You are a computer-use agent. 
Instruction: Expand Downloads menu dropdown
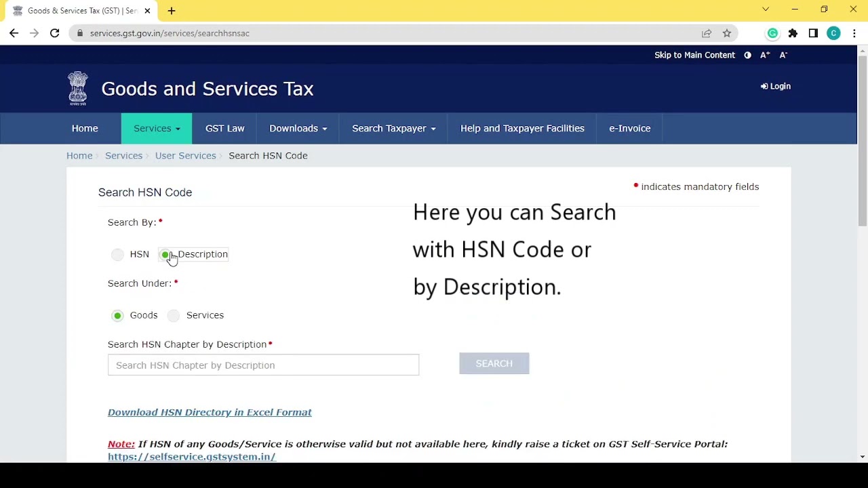coord(298,128)
